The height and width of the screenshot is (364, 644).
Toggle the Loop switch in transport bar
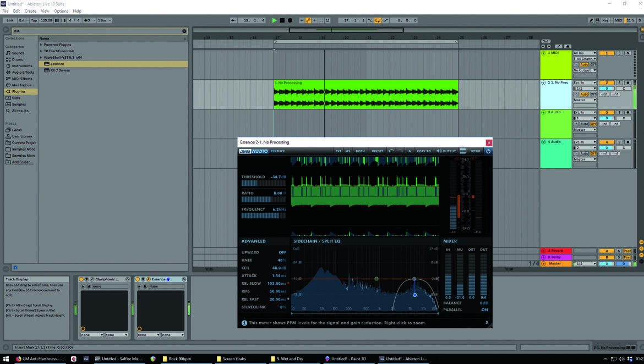(x=378, y=20)
